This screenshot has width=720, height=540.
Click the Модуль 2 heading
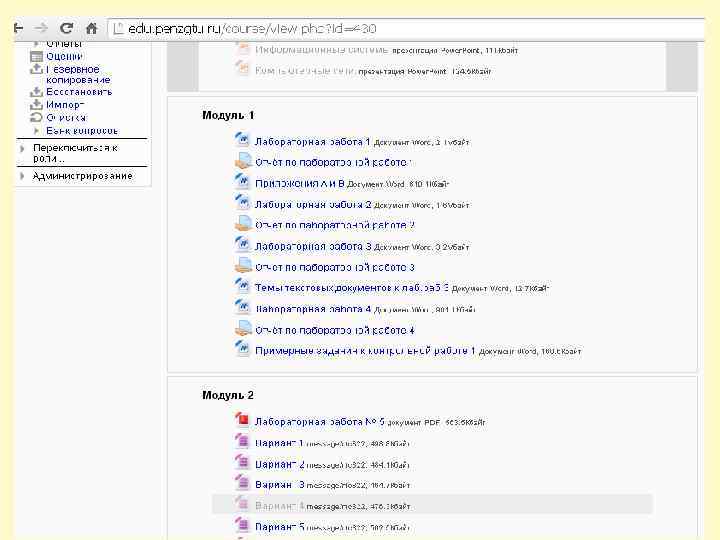tap(228, 395)
